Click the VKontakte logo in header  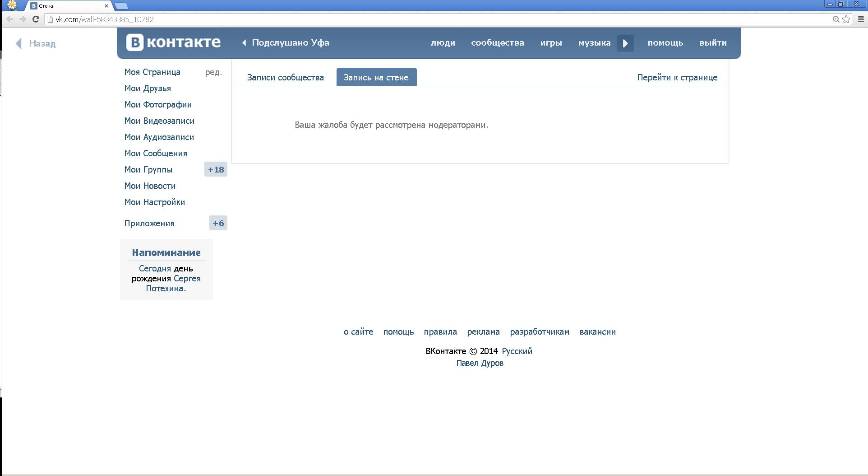pos(173,43)
